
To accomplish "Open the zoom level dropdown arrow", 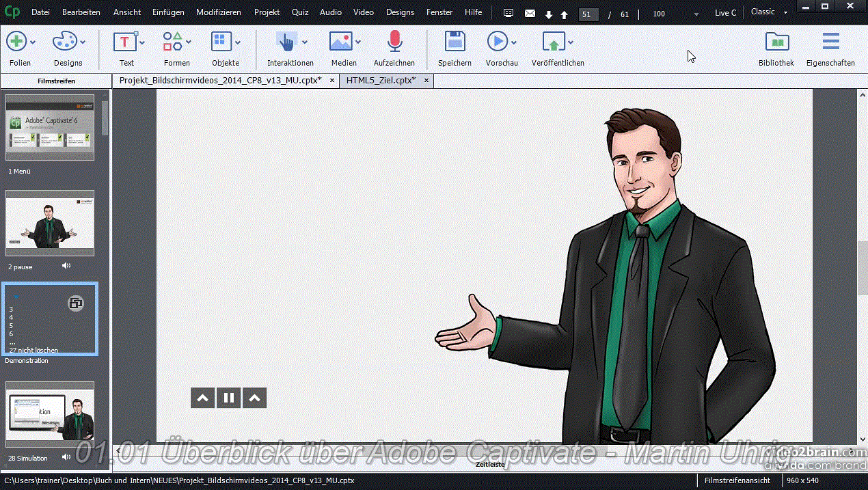I will 696,14.
